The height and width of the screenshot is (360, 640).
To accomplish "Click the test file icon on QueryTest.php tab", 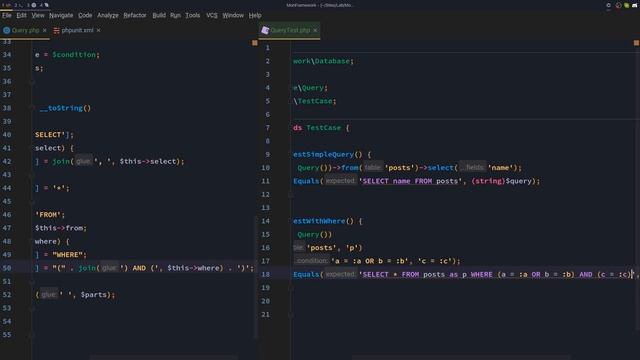I will click(265, 30).
